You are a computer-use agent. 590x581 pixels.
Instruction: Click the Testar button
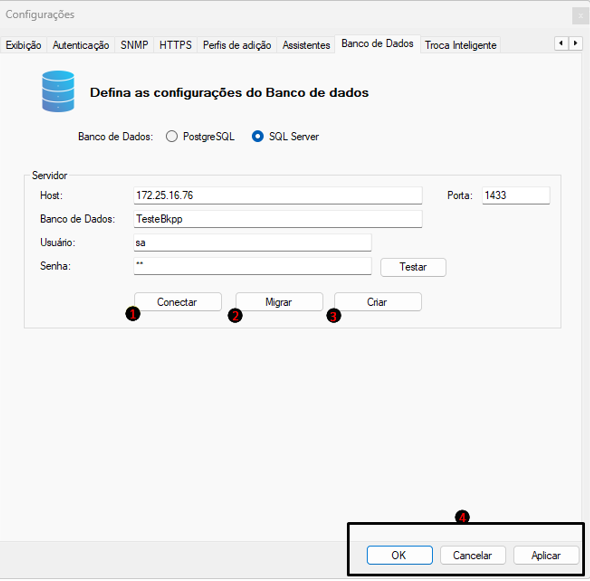413,267
